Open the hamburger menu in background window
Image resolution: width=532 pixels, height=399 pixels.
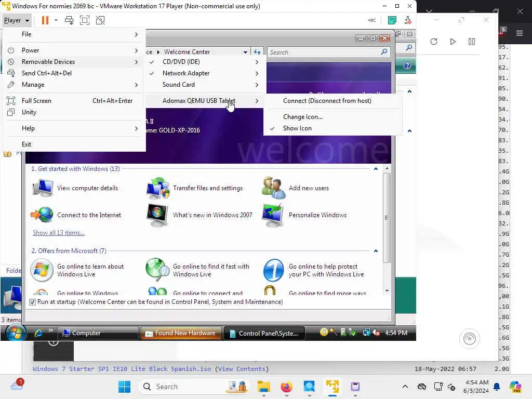point(520,33)
